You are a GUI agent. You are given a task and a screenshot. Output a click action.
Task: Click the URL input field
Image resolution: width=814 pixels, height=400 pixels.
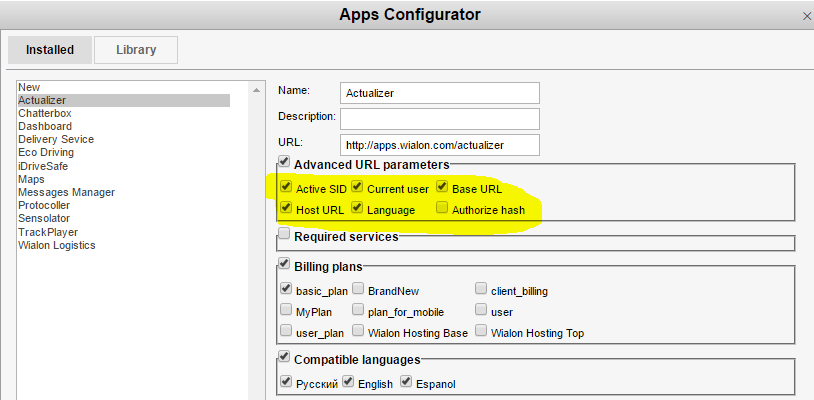(x=439, y=145)
